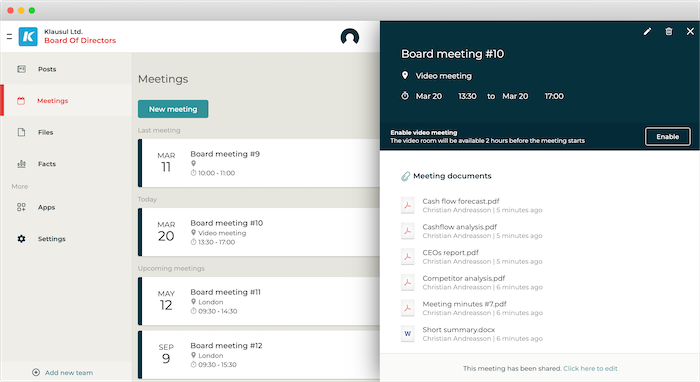This screenshot has width=700, height=382.
Task: Click Add new team plus icon
Action: 36,372
